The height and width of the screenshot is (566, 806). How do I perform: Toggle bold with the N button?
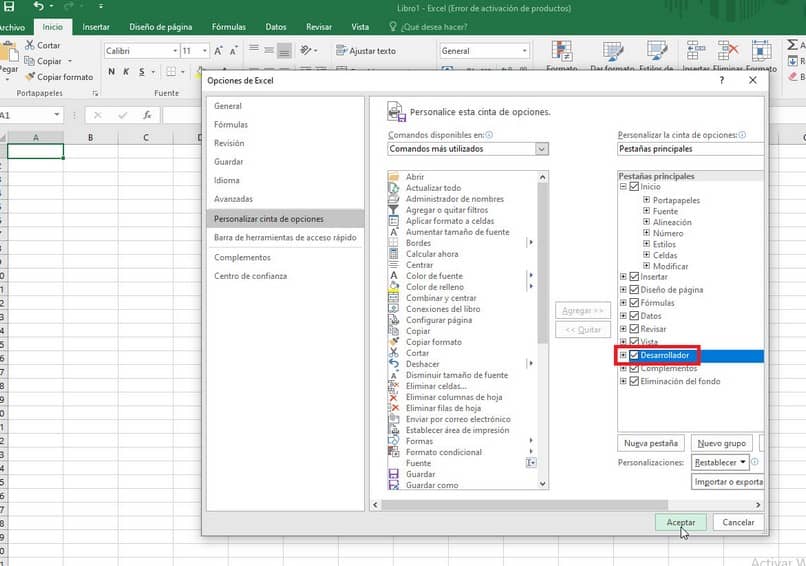(x=111, y=71)
